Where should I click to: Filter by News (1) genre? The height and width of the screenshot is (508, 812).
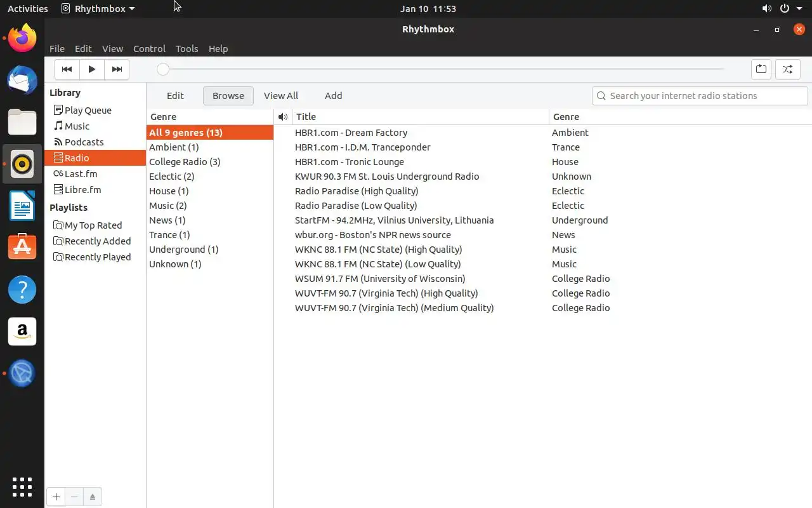[210, 220]
